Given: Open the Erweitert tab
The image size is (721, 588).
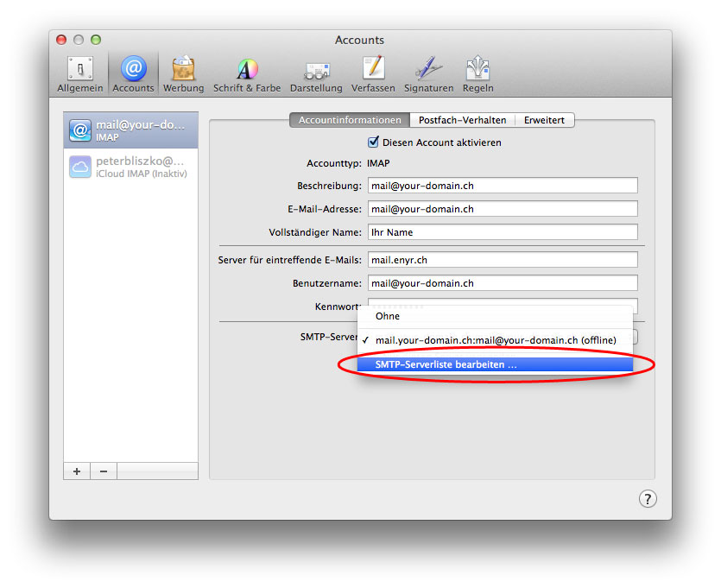Looking at the screenshot, I should (546, 120).
